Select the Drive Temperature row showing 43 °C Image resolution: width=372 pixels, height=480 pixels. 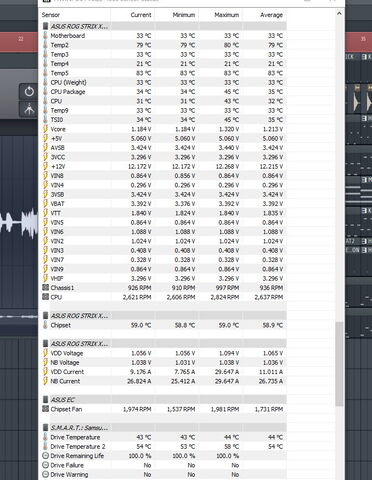(164, 437)
